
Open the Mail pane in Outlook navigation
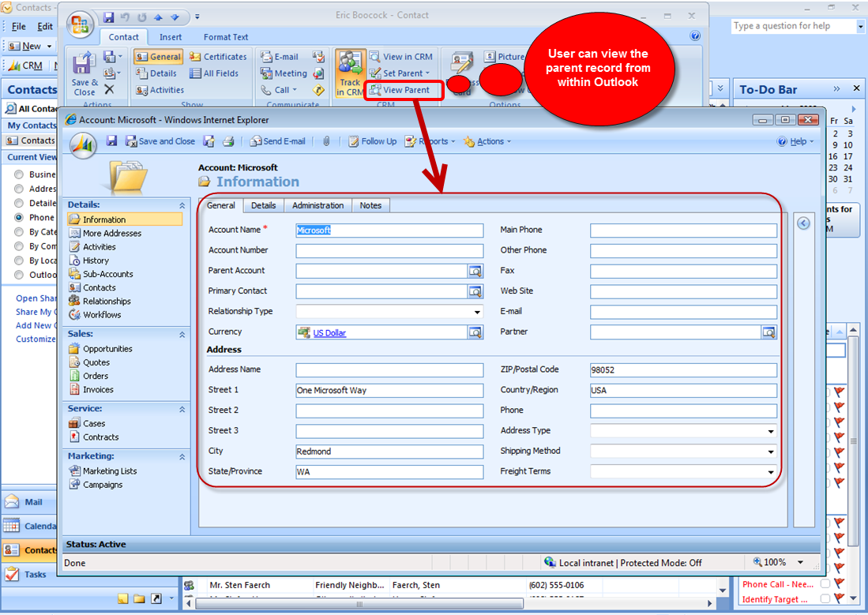29,502
